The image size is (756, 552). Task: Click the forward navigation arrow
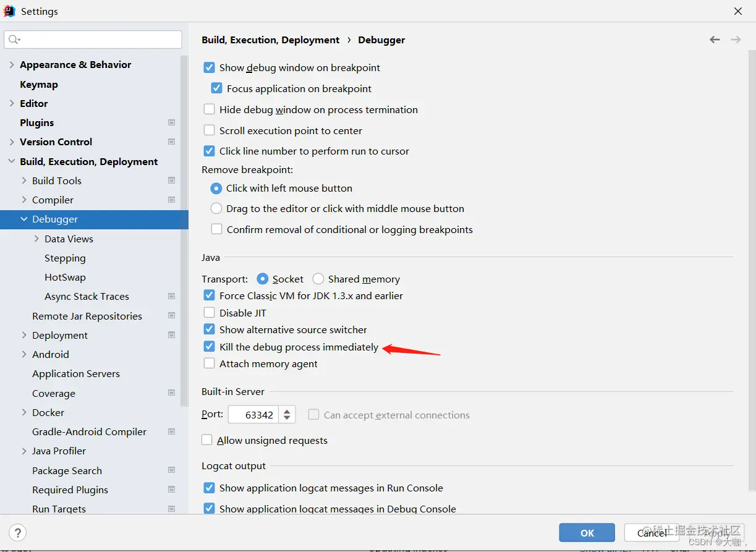coord(736,40)
